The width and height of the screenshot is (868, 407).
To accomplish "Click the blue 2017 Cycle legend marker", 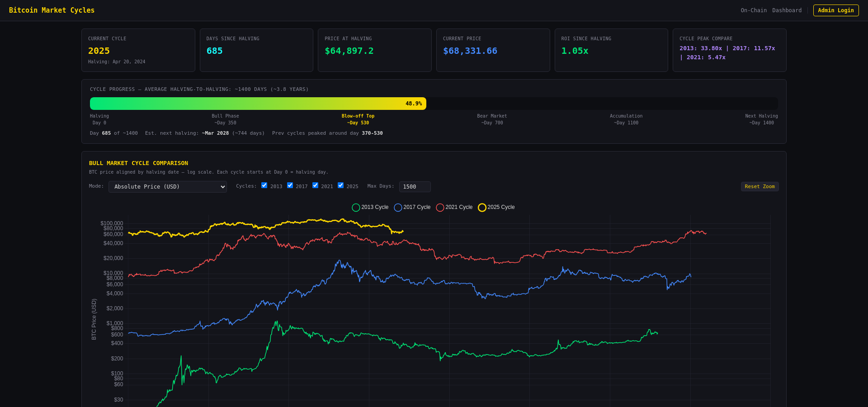I will pyautogui.click(x=398, y=207).
